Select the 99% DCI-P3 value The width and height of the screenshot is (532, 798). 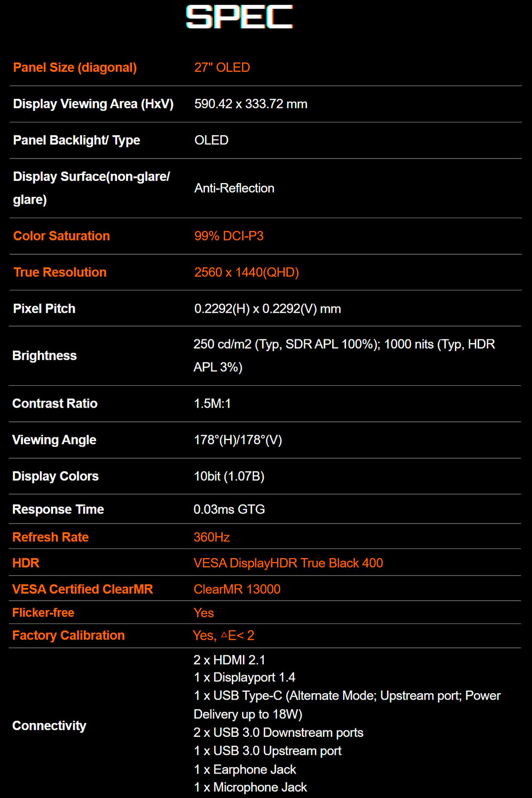[x=229, y=236]
